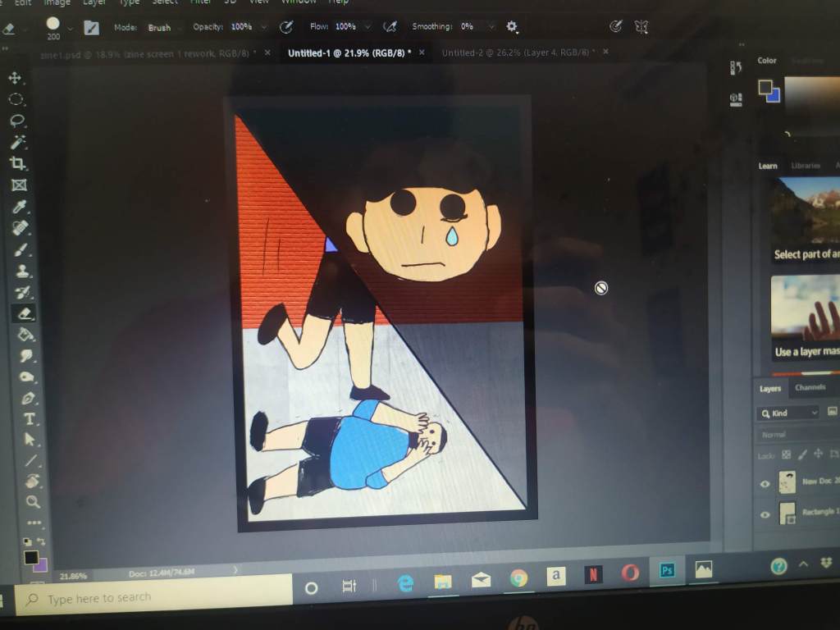Select the Type tool
The image size is (840, 630).
(x=30, y=419)
